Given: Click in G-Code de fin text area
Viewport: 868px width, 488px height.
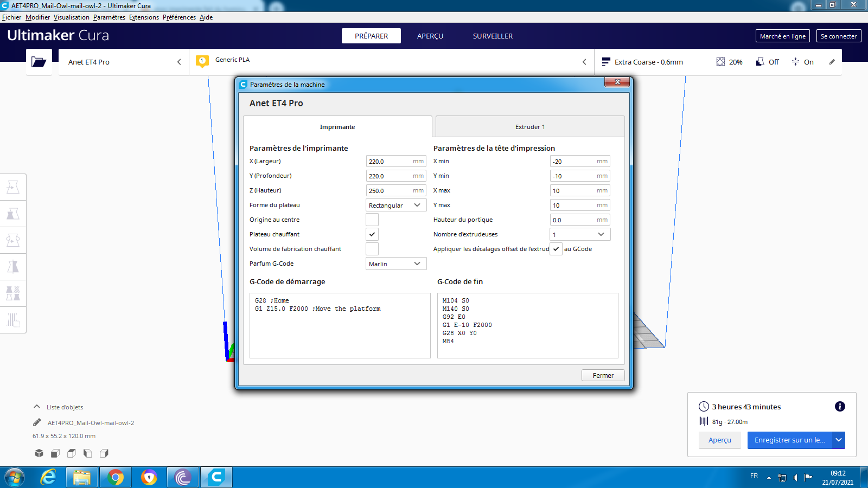Looking at the screenshot, I should (528, 325).
